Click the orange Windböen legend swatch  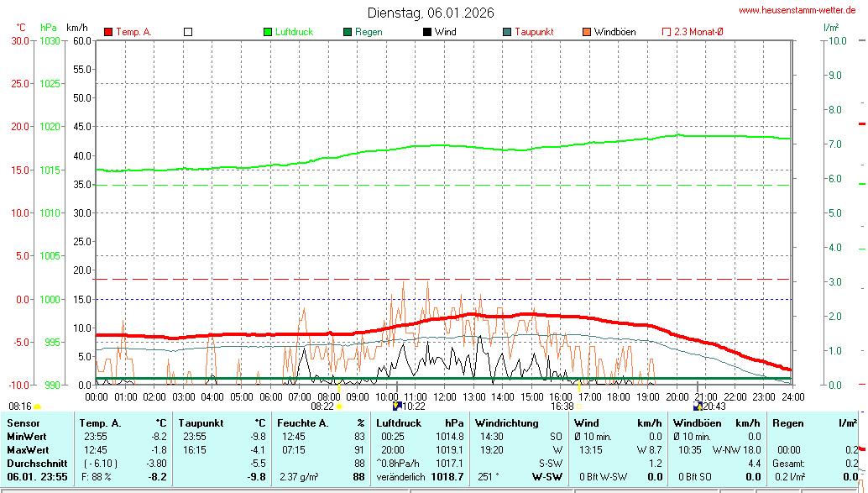pos(587,32)
